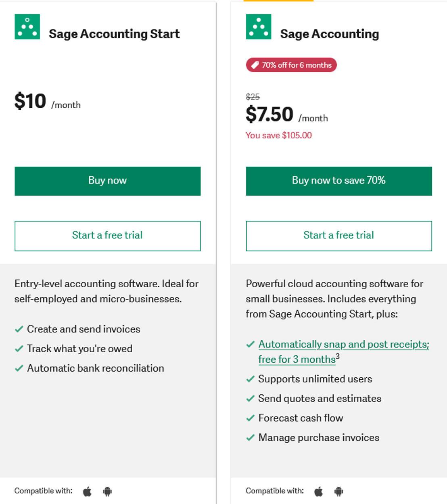
Task: Click the crossed-out $25 original price
Action: click(252, 97)
